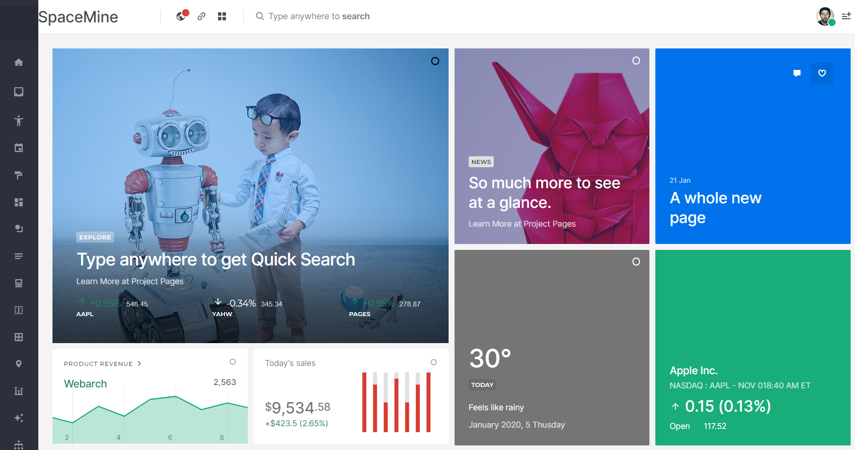
Task: Open the four-pane grid sidebar icon
Action: pyautogui.click(x=19, y=337)
